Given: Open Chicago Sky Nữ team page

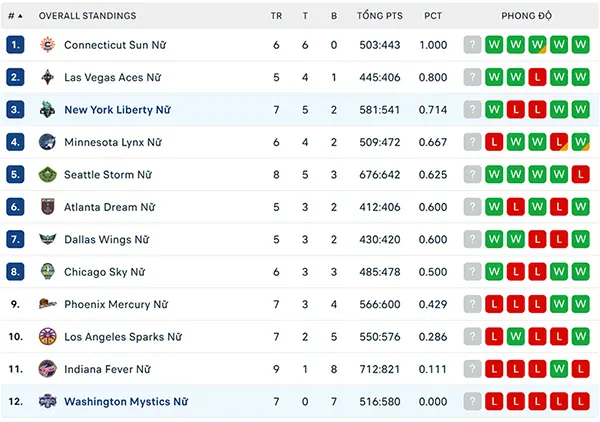Looking at the screenshot, I should coord(104,272).
